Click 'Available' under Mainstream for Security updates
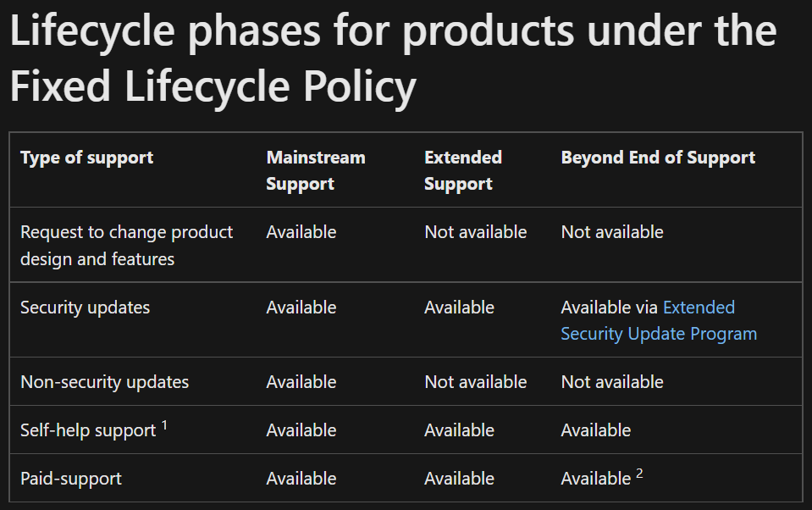The image size is (812, 510). tap(301, 308)
